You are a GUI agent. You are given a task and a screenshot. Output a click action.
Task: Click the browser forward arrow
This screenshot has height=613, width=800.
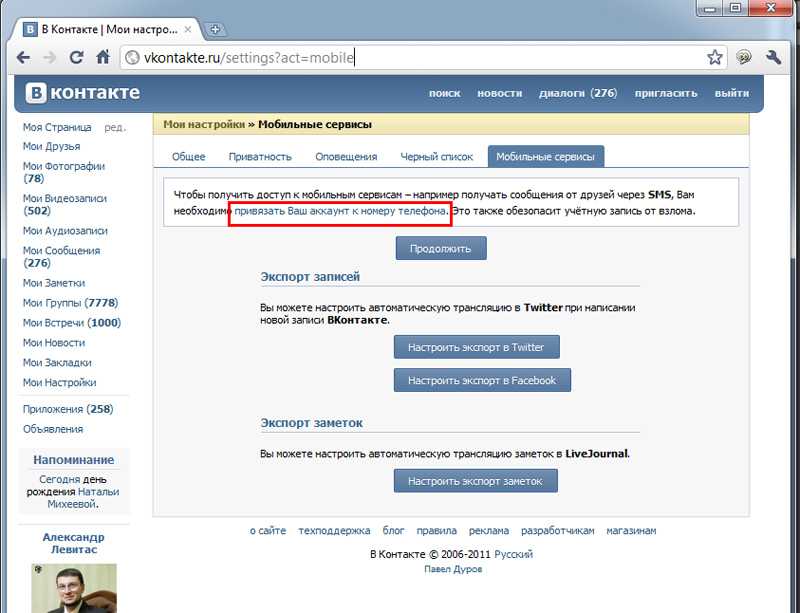point(49,57)
